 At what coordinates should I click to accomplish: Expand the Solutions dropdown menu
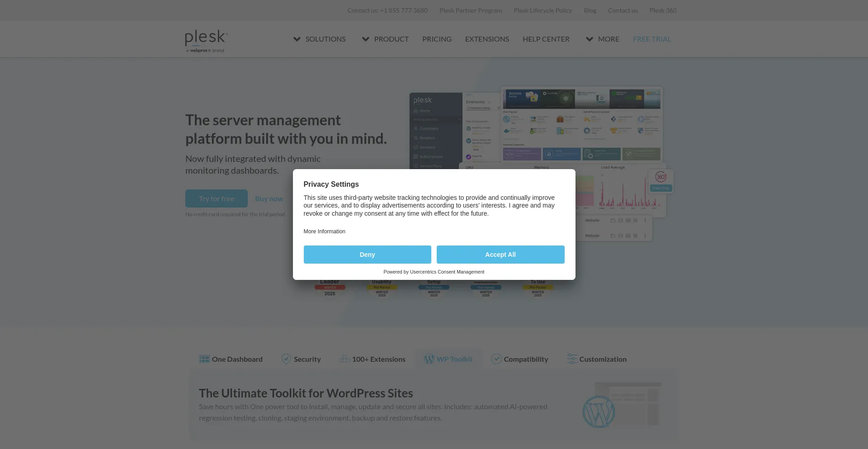(x=320, y=39)
